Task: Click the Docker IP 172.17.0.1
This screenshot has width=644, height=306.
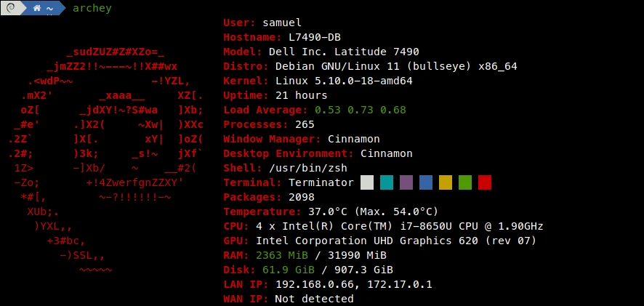Action: (x=400, y=284)
